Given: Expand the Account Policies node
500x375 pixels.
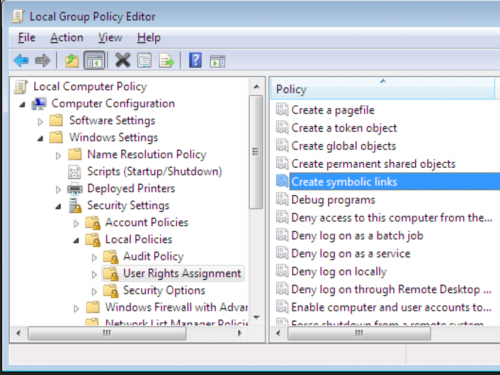Looking at the screenshot, I should tap(76, 224).
